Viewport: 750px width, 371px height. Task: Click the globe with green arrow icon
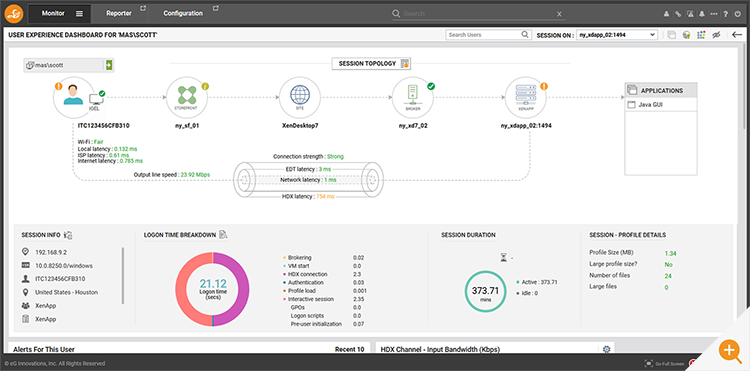[x=686, y=35]
